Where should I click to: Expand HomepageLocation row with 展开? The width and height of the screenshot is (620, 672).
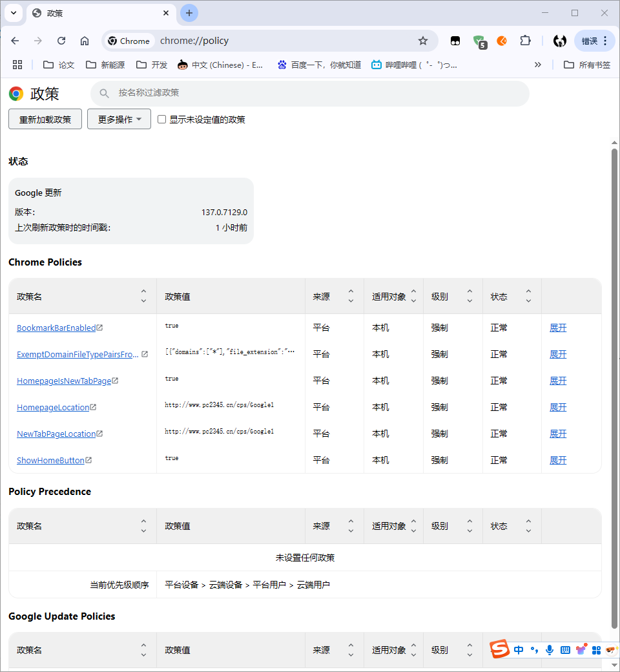coord(558,408)
